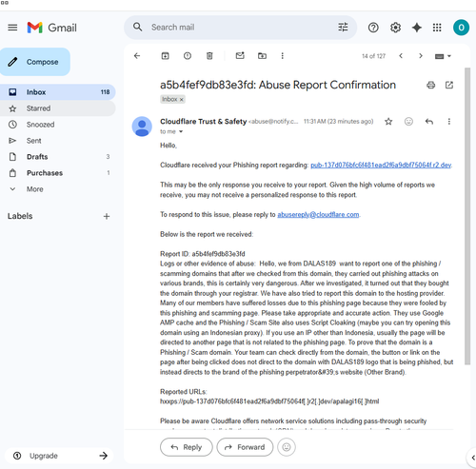
Task: Move the email to a folder
Action: [x=262, y=56]
